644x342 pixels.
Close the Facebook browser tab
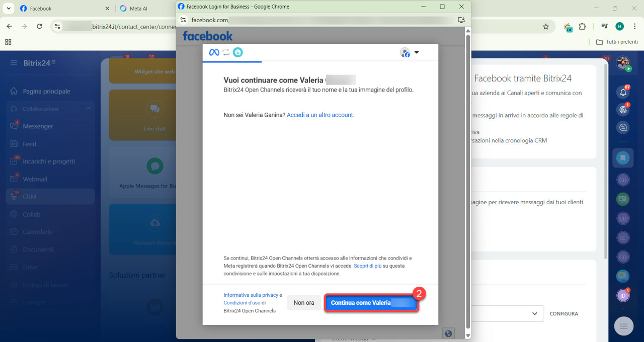pyautogui.click(x=107, y=9)
